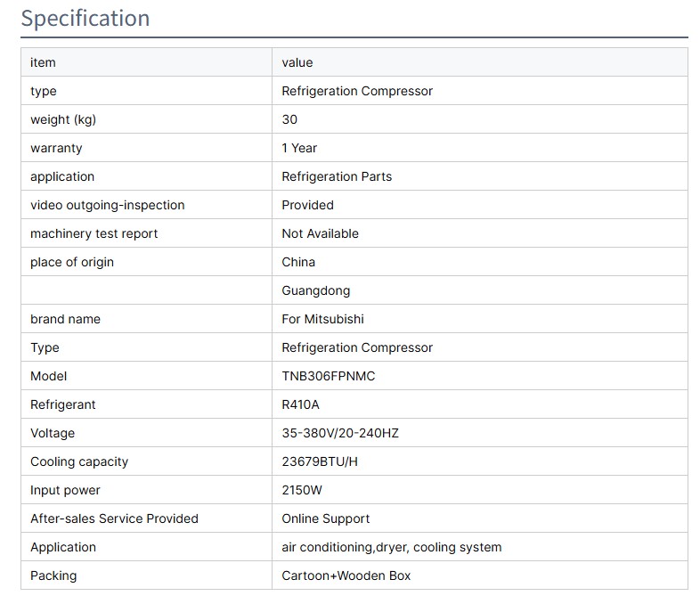Viewport: 700px width, 604px height.
Task: Select the 2150W input power value
Action: [x=303, y=490]
